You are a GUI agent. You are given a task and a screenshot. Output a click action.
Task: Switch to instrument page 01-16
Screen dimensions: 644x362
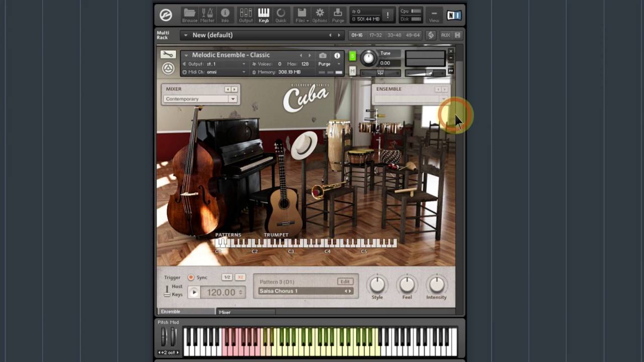[357, 35]
